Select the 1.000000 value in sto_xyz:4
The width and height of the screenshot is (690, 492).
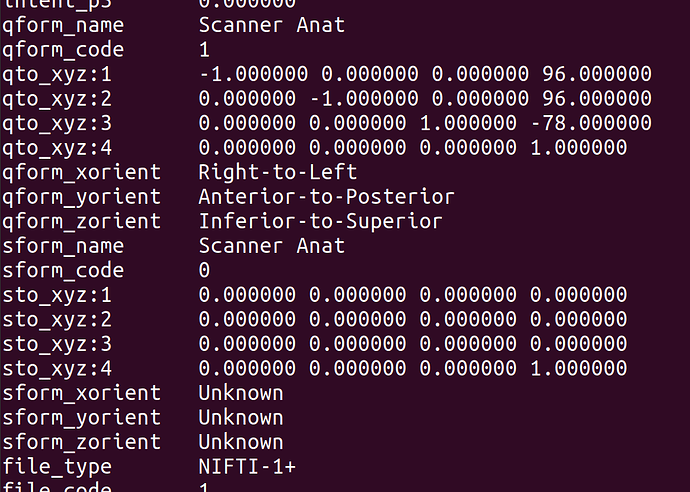point(579,368)
